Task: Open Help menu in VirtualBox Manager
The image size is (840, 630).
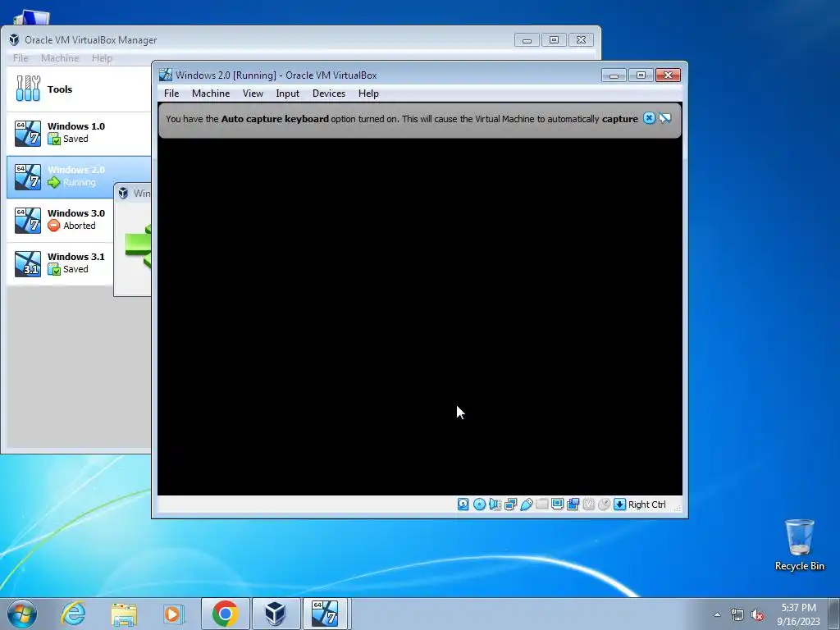Action: (x=101, y=58)
